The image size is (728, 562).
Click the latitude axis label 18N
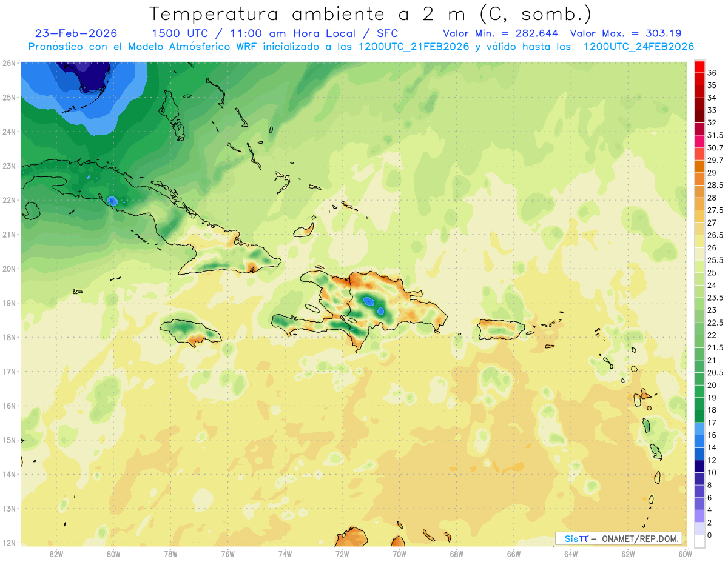9,337
